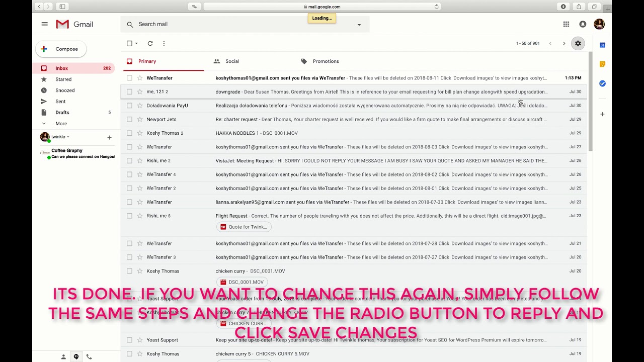Open Coffee Graphy Hangouts conversation
This screenshot has width=644, height=362.
[78, 153]
